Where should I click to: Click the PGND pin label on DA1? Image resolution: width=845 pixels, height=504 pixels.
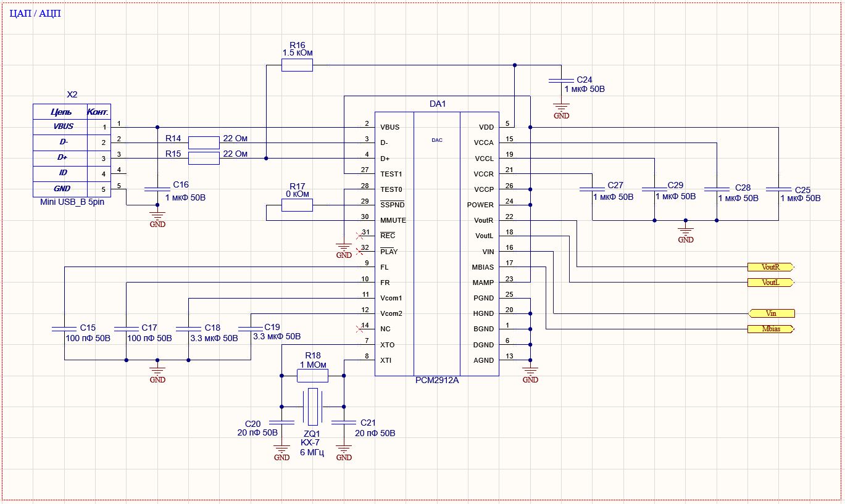484,298
